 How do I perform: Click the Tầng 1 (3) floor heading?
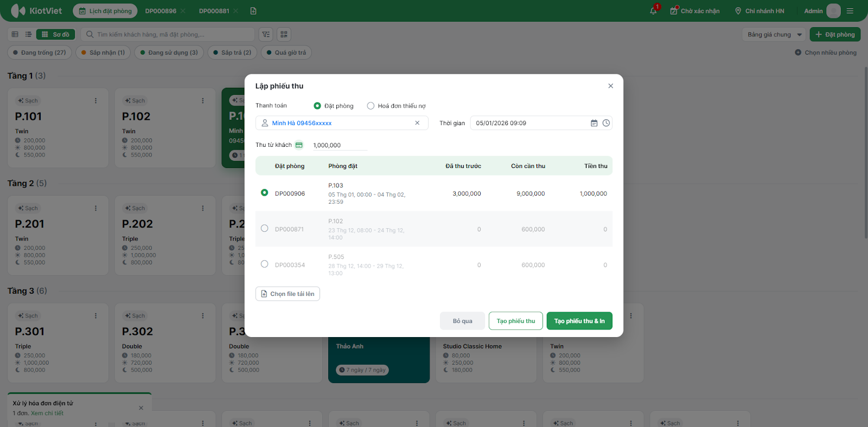27,76
